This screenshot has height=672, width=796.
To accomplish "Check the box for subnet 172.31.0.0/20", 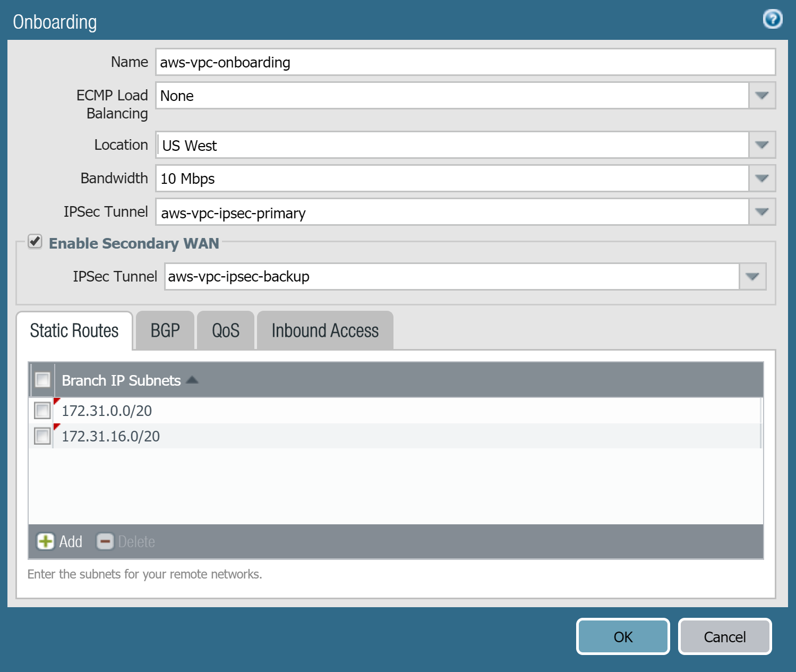I will [x=42, y=411].
